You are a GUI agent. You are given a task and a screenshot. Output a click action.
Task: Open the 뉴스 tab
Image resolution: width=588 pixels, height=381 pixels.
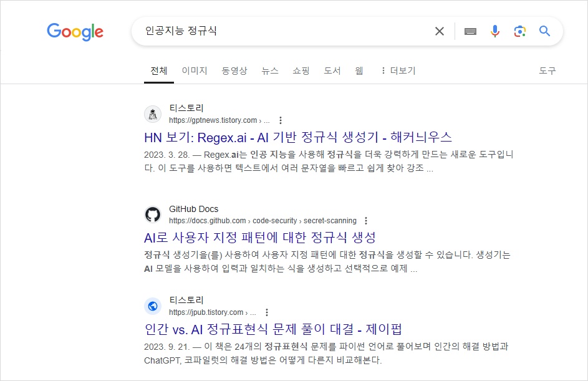pyautogui.click(x=270, y=70)
